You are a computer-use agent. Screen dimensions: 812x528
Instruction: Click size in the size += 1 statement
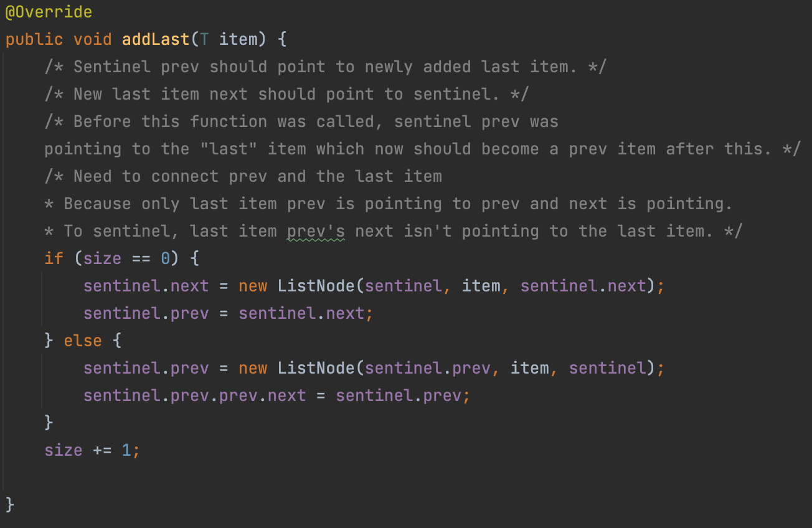[x=63, y=450]
